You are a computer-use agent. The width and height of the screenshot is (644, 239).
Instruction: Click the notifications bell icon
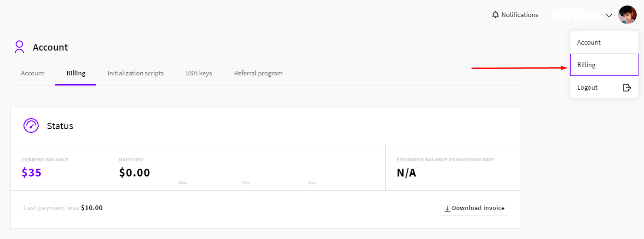(495, 15)
